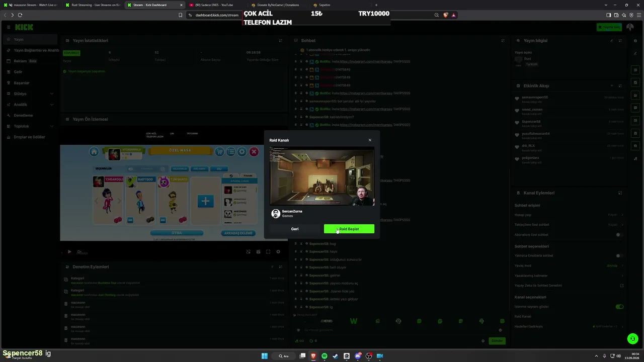644x362 pixels.
Task: Pick the green W emote
Action: pos(354,321)
